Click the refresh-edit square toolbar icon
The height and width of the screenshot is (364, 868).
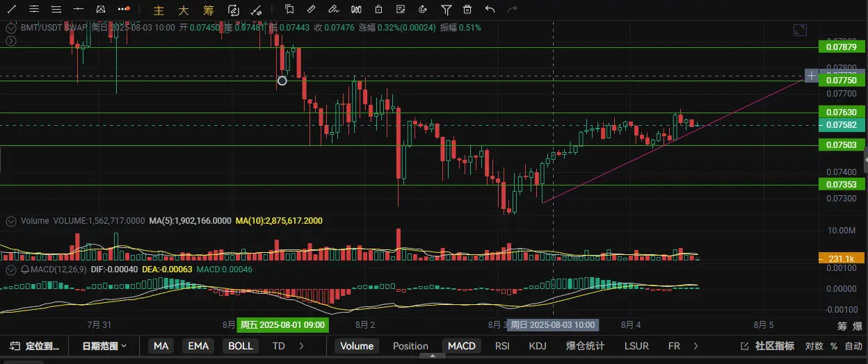tap(234, 10)
